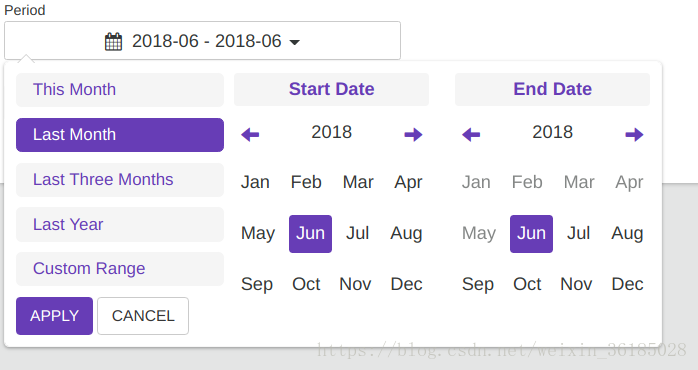698x370 pixels.
Task: Apply the selected period
Action: 54,316
